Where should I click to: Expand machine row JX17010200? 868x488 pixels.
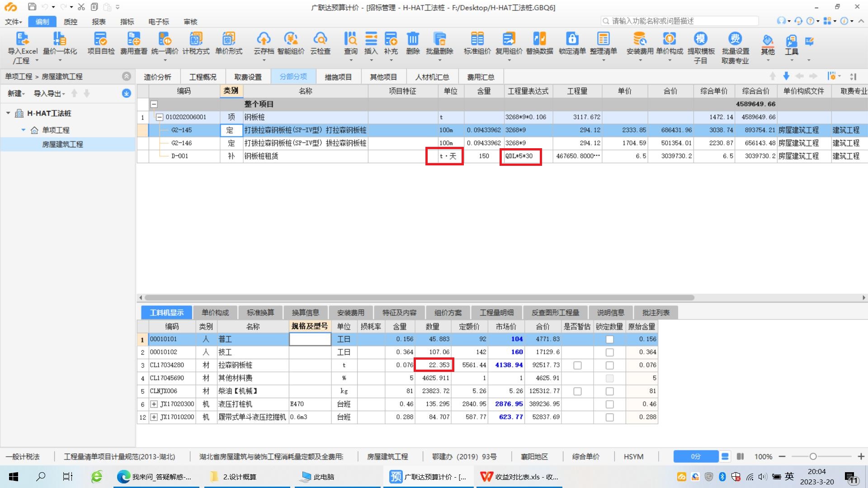(154, 418)
